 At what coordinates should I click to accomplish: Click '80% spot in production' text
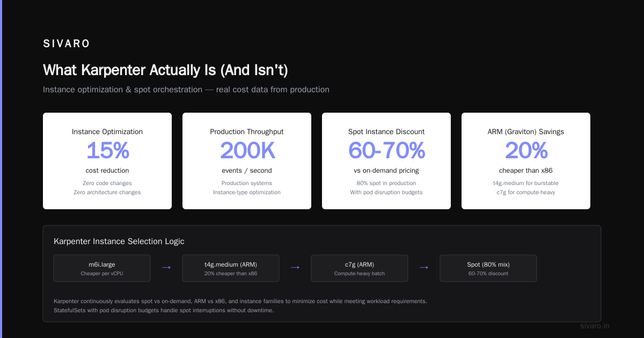[x=386, y=183]
